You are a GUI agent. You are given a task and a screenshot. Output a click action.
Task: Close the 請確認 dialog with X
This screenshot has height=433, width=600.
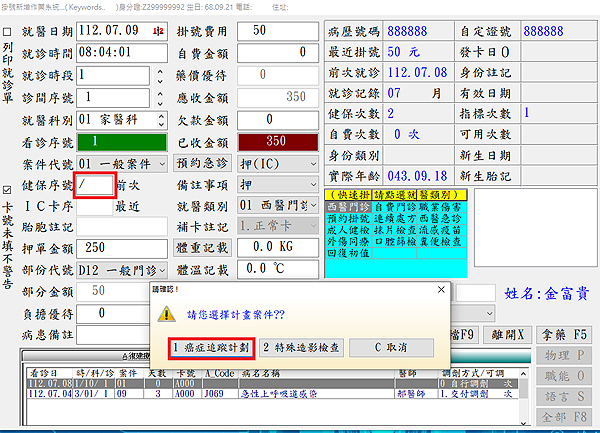pyautogui.click(x=442, y=291)
